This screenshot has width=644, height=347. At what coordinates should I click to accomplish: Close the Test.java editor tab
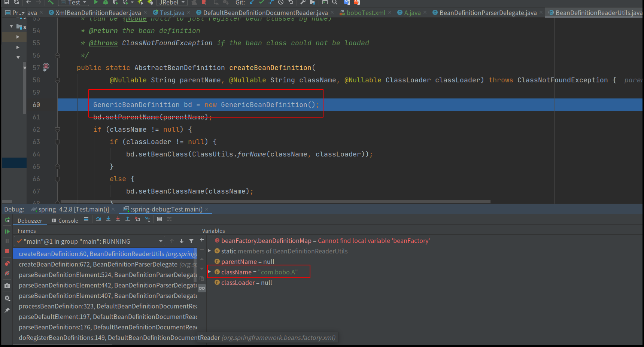tap(188, 13)
